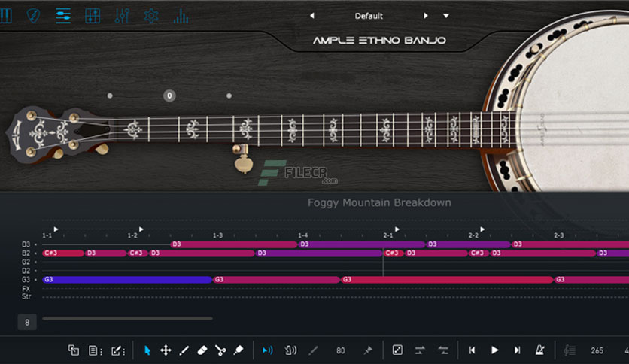Open the guitar pick Strummer tab

click(33, 16)
